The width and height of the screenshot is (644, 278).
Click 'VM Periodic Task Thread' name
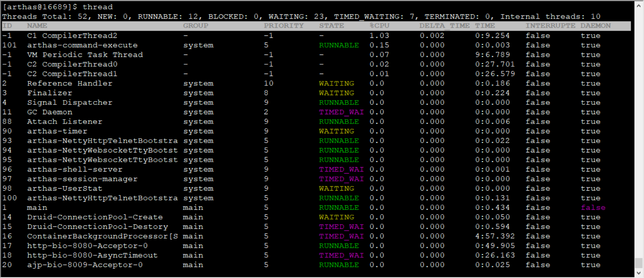point(85,55)
